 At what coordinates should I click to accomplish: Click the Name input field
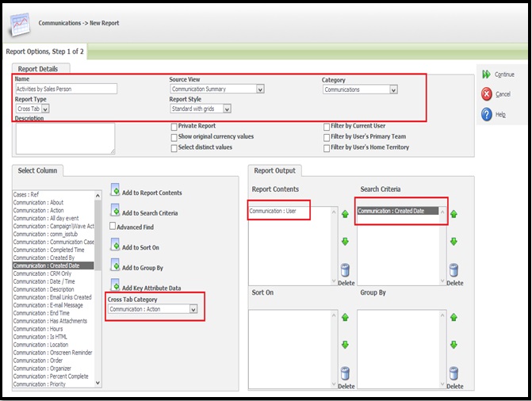[66, 90]
